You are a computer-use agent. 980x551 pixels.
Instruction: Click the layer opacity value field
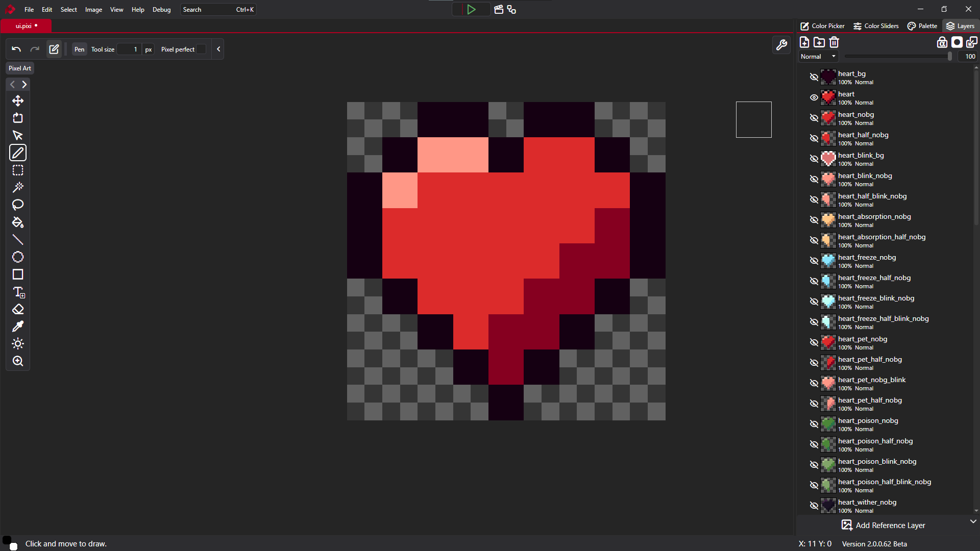(969, 57)
